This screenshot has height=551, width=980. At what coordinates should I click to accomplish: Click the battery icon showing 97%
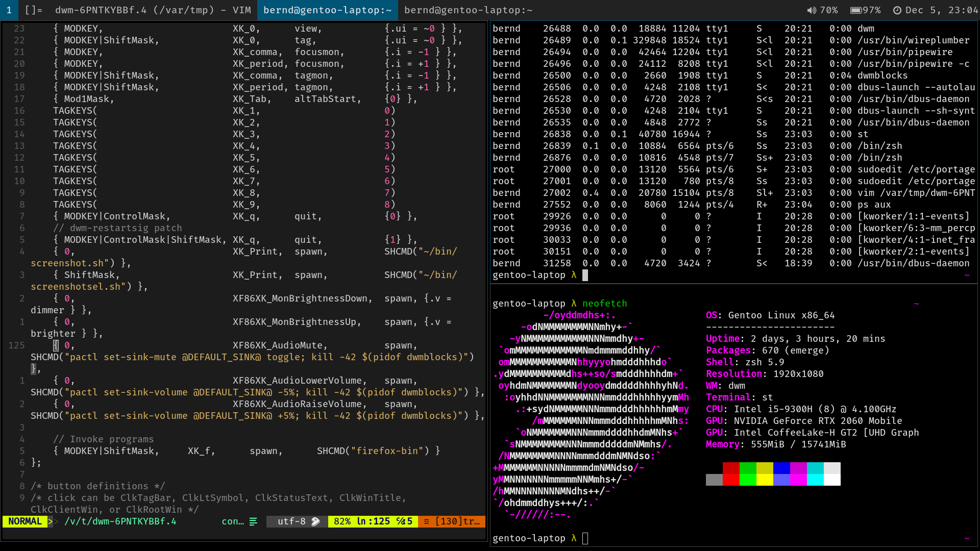(x=856, y=10)
